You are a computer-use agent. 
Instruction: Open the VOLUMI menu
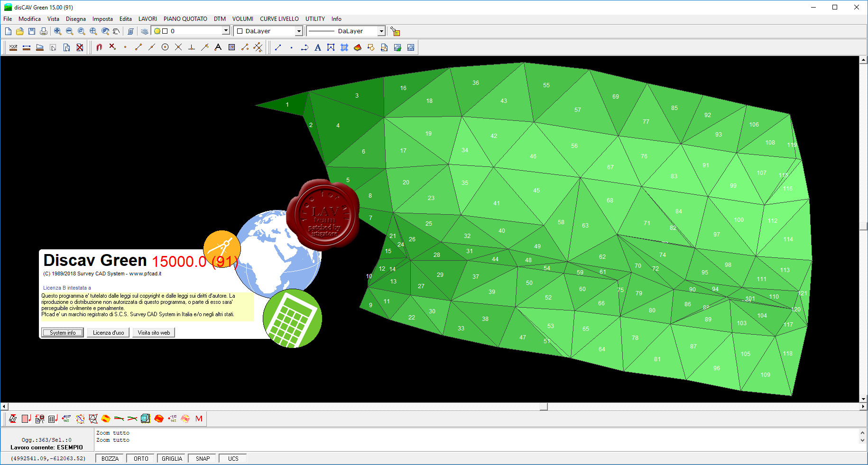tap(243, 19)
